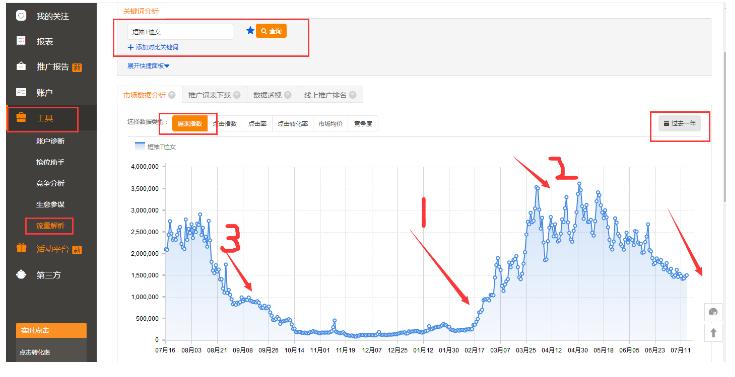Image resolution: width=735 pixels, height=377 pixels.
Task: Click help icon next to 市场数据分析 tab
Action: click(172, 95)
